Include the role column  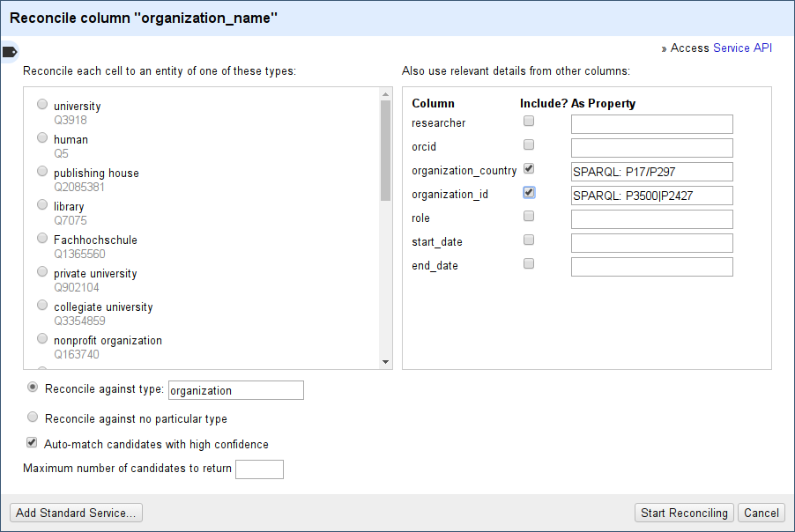529,217
